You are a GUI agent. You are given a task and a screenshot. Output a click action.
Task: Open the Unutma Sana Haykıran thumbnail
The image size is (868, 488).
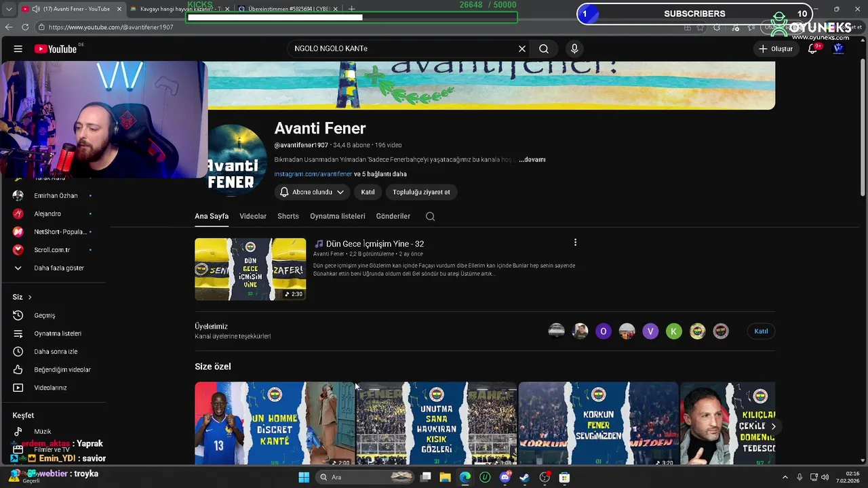[x=437, y=424]
